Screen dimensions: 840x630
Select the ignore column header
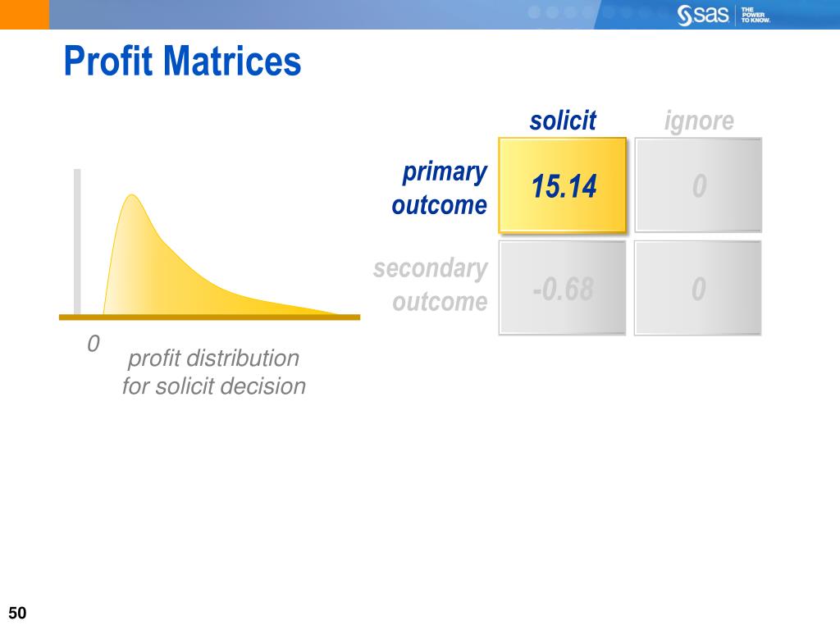click(699, 121)
